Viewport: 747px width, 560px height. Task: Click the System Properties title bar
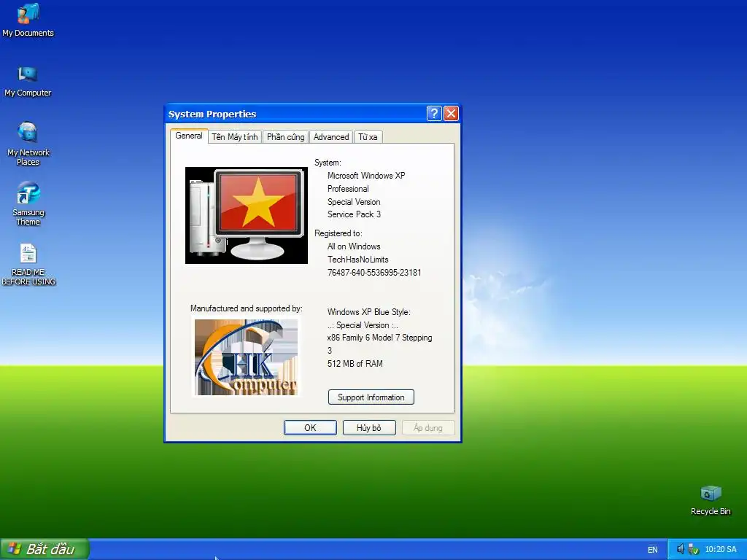point(295,114)
